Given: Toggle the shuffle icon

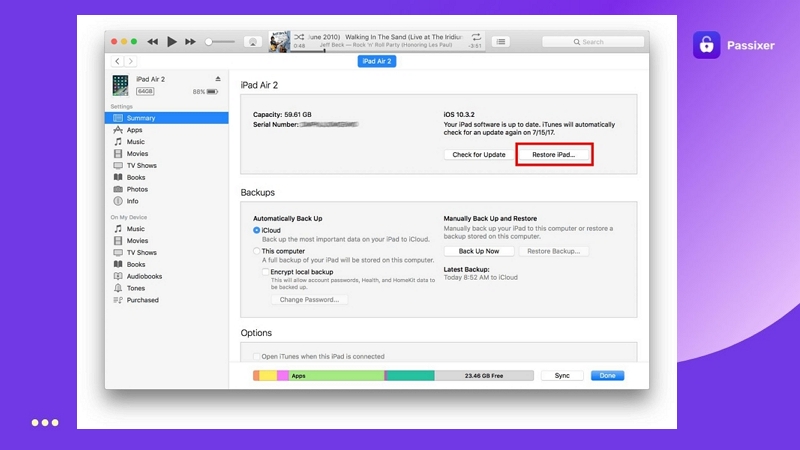Looking at the screenshot, I should [299, 37].
